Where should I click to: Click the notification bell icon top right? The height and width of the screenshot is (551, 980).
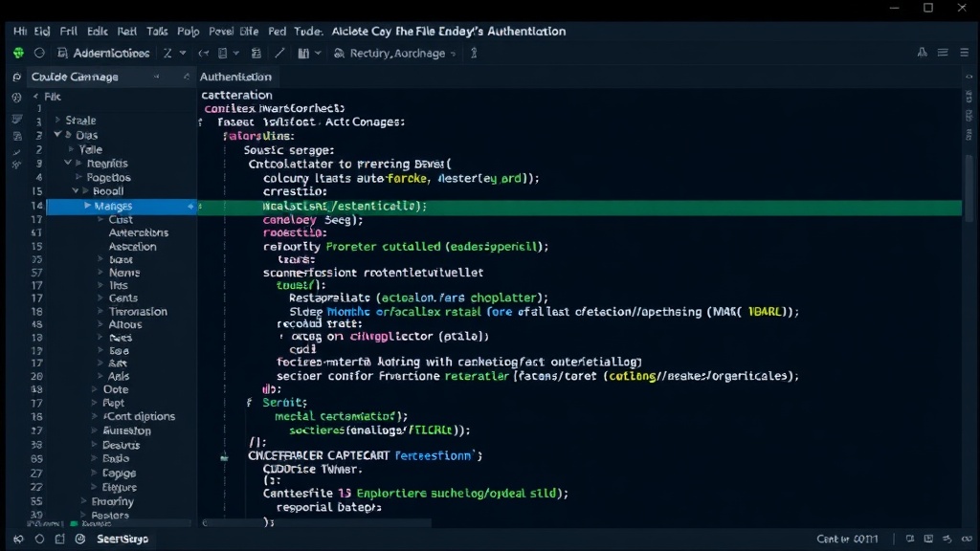click(922, 53)
